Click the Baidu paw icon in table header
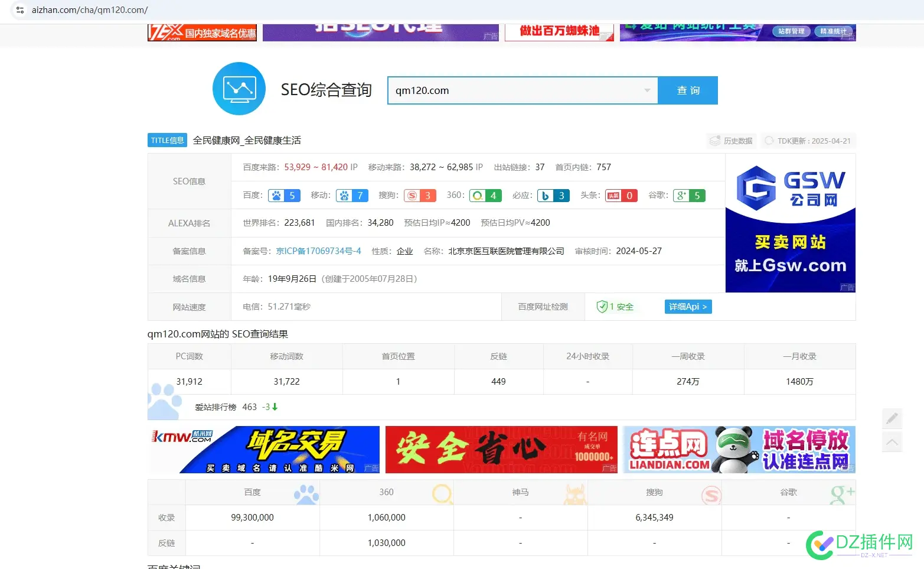 306,494
